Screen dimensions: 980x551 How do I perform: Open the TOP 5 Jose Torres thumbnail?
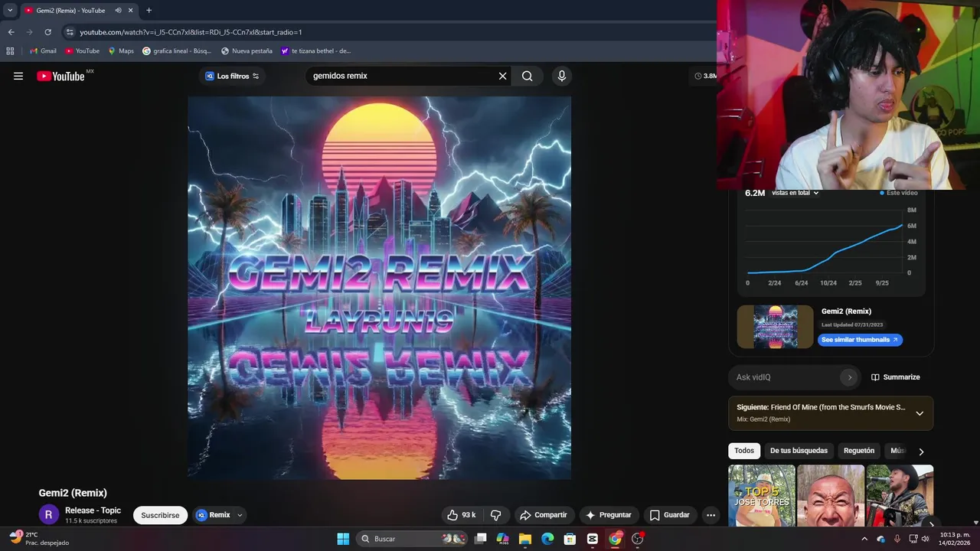pos(761,495)
